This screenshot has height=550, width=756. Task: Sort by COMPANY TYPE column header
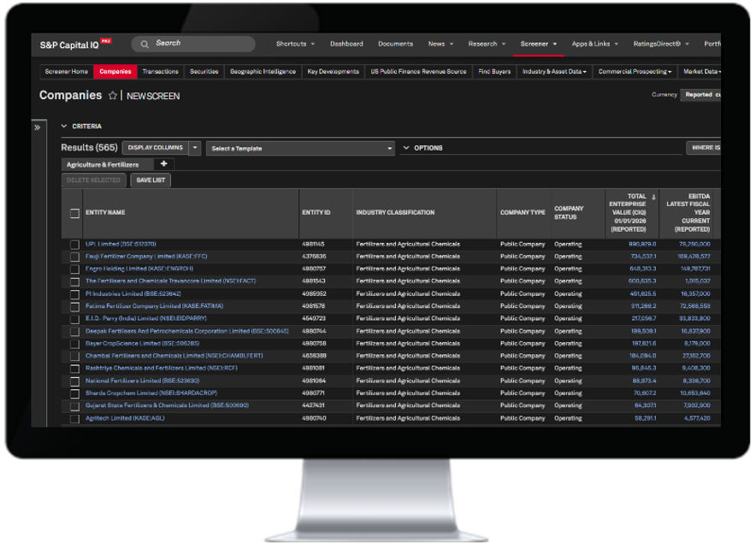(x=523, y=213)
